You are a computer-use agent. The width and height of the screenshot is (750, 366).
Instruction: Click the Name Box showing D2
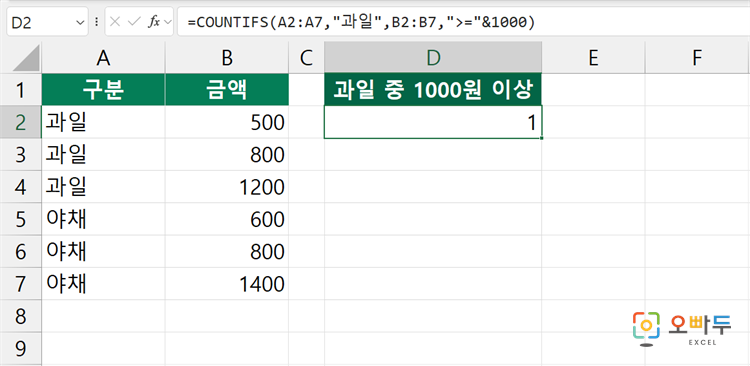click(x=47, y=22)
